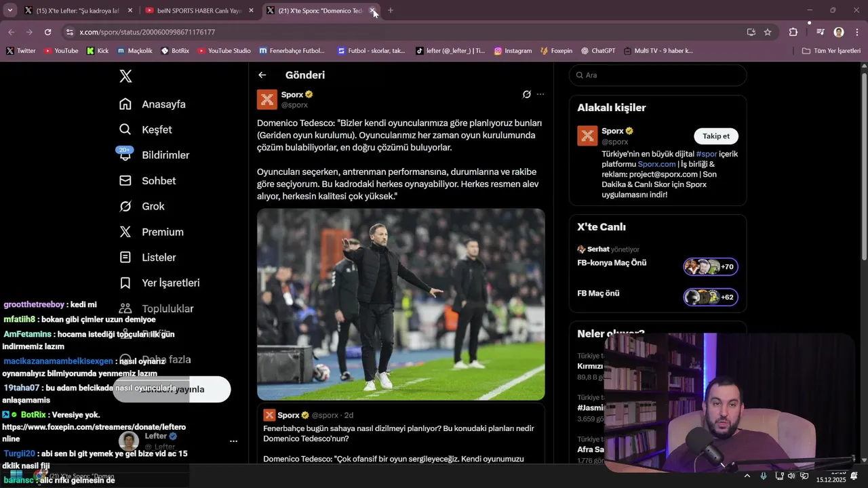
Task: Click the browser Back button
Action: click(12, 32)
